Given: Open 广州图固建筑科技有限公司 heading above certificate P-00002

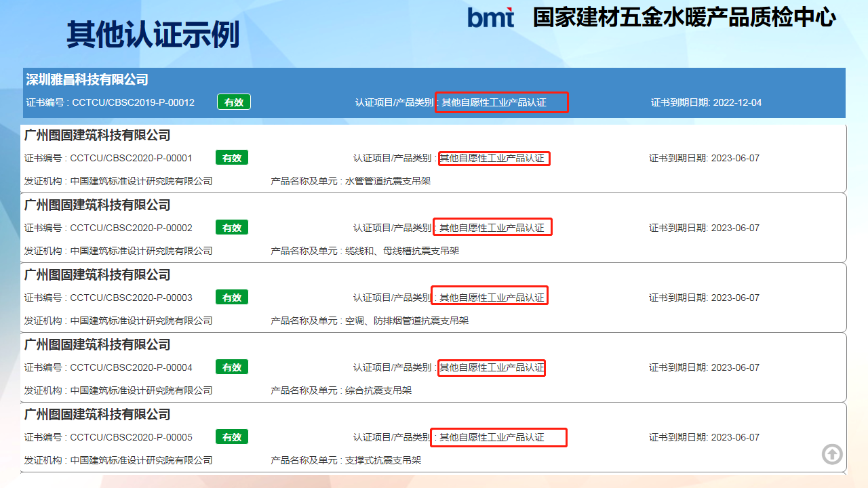Looking at the screenshot, I should click(97, 205).
